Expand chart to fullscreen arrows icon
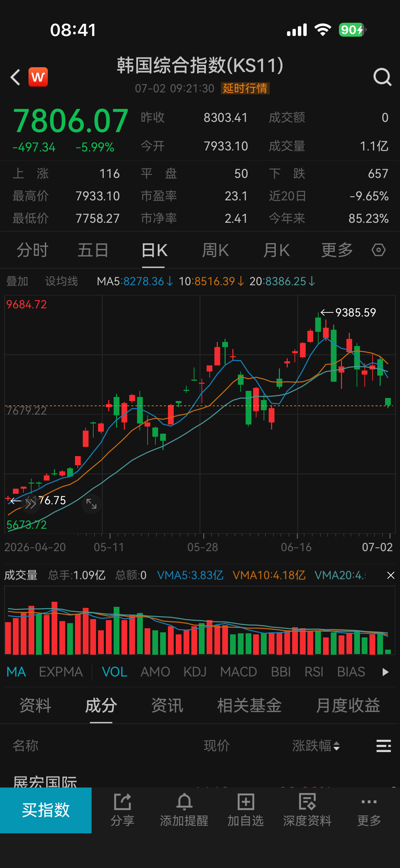This screenshot has width=400, height=868. tap(92, 504)
